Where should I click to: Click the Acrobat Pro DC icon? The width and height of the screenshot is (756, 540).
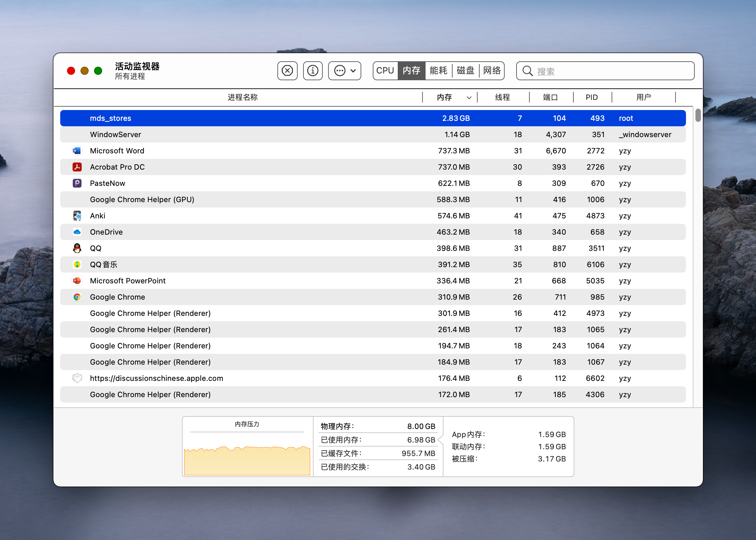point(77,167)
